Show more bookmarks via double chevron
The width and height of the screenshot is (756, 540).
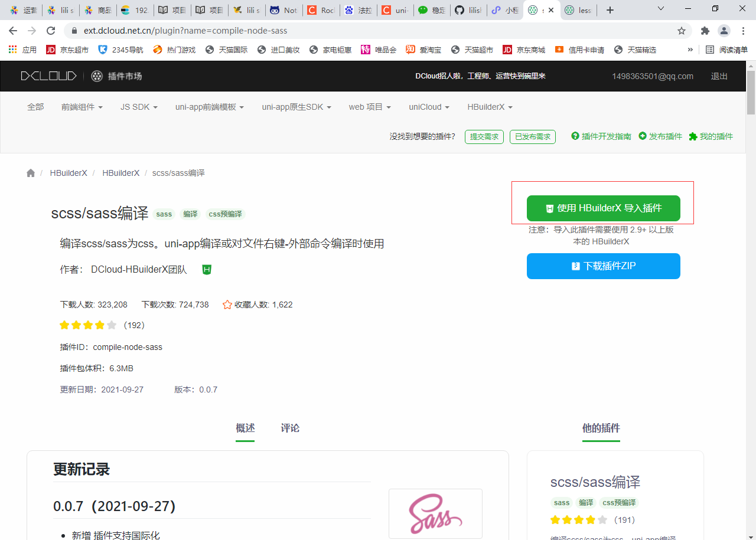pos(690,50)
